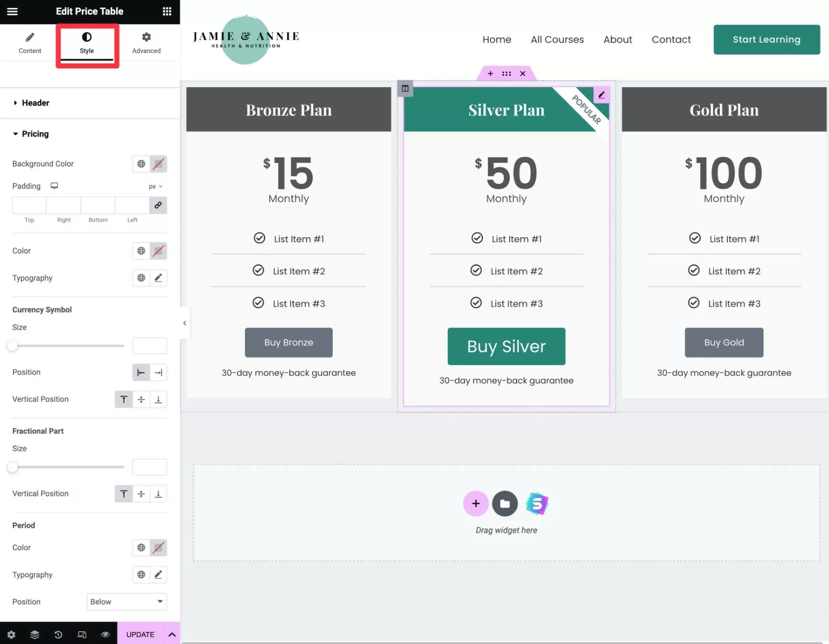Open the Contact nav link

671,40
